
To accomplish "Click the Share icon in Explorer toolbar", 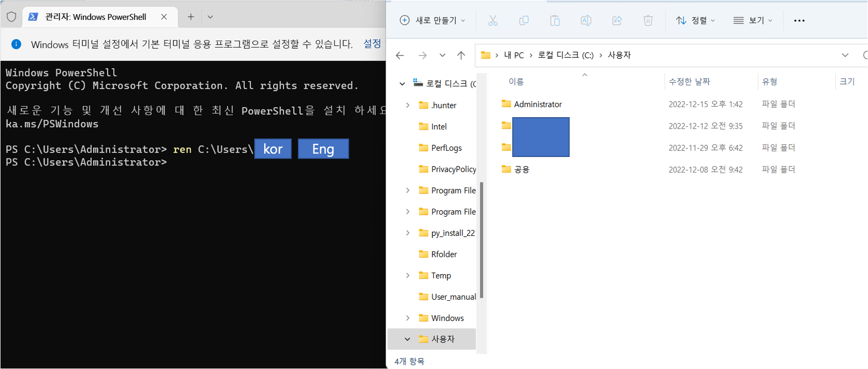I will [x=617, y=20].
